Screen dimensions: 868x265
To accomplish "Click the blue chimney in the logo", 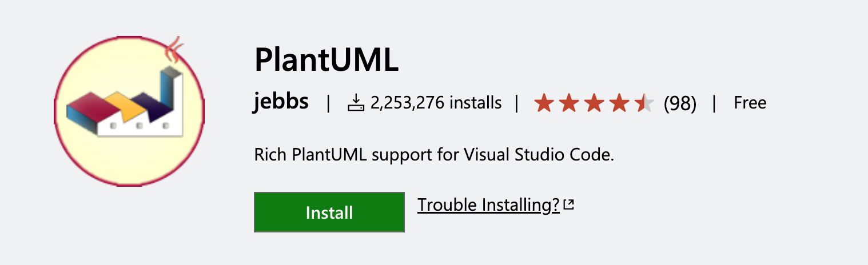I will click(x=168, y=91).
